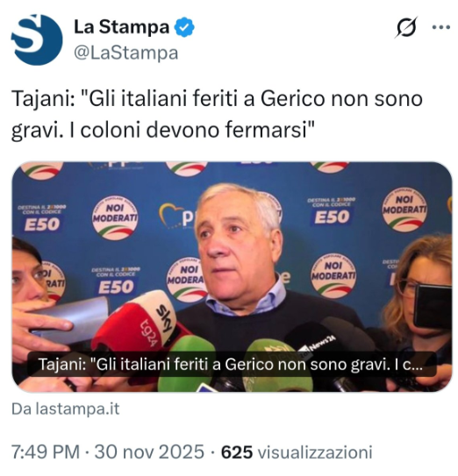Image resolution: width=458 pixels, height=476 pixels.
Task: Click the red Sky tg24 microphone
Action: click(x=135, y=322)
